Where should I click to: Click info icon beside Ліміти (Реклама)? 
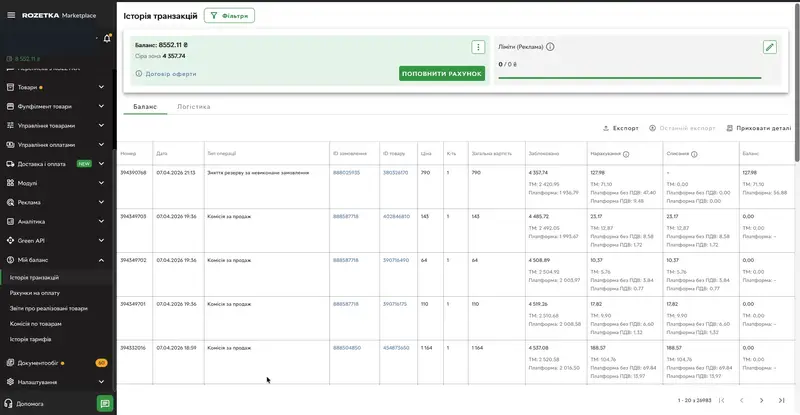tap(550, 47)
